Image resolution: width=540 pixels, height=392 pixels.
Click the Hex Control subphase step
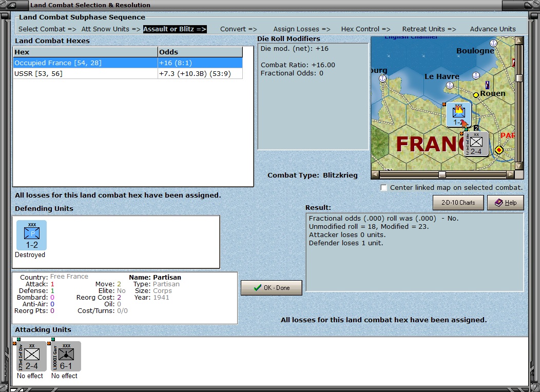tap(366, 29)
